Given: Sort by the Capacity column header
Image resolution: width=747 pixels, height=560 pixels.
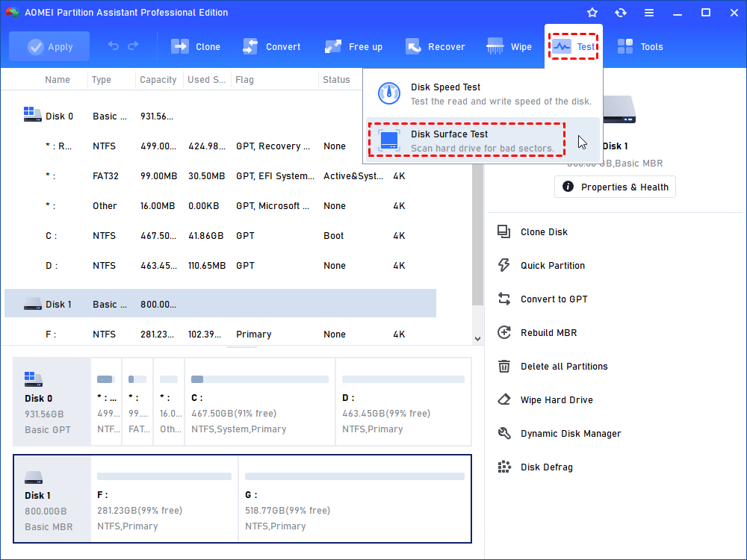Looking at the screenshot, I should pyautogui.click(x=158, y=80).
